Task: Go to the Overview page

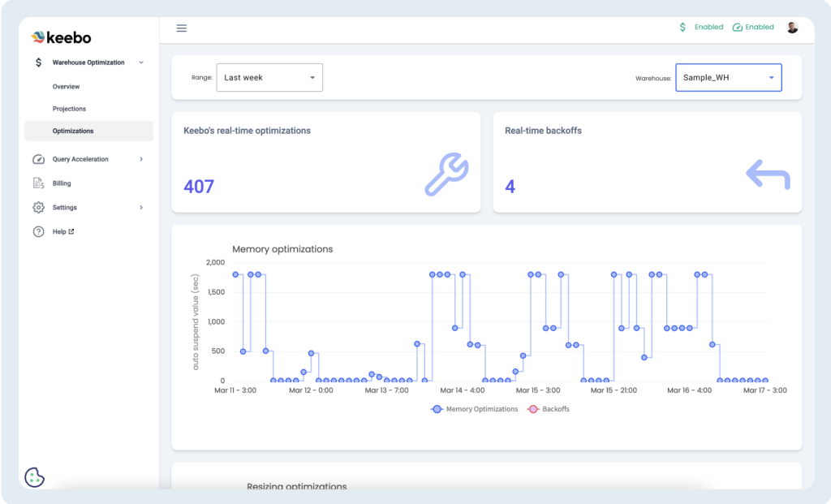Action: click(67, 87)
